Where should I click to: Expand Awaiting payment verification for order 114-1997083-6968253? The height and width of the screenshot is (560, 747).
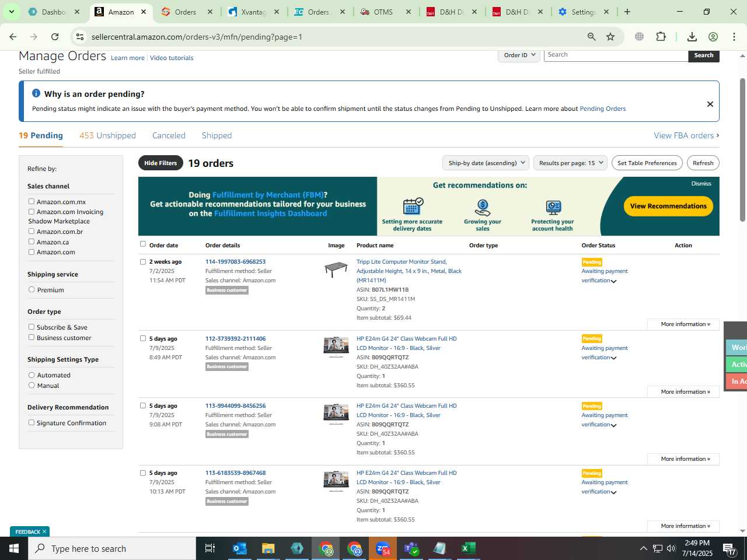613,281
